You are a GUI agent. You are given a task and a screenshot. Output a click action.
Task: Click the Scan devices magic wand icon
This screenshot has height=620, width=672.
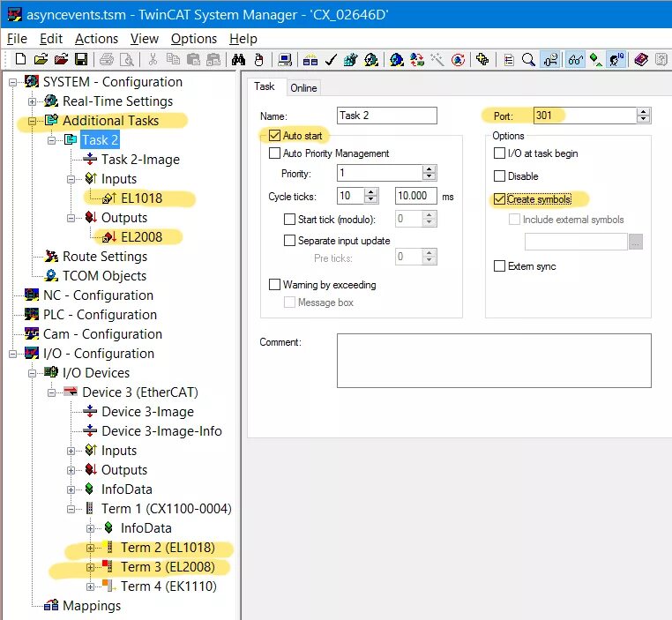point(437,60)
